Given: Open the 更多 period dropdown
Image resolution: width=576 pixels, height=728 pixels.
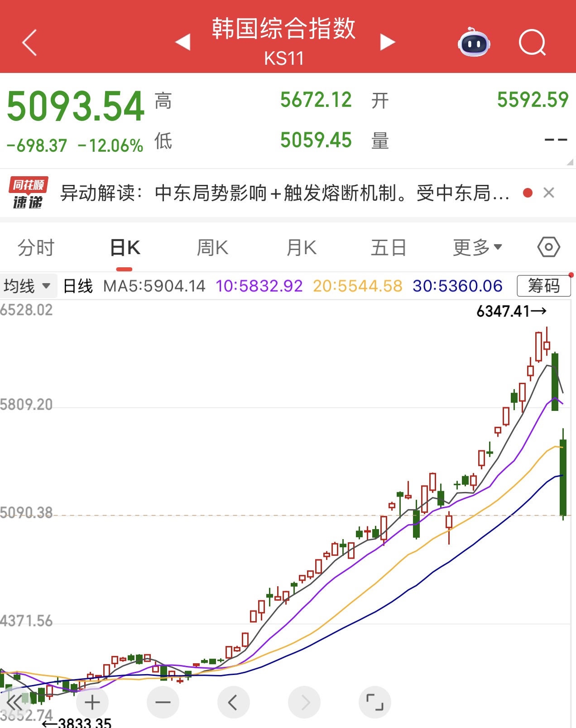Looking at the screenshot, I should pos(477,247).
